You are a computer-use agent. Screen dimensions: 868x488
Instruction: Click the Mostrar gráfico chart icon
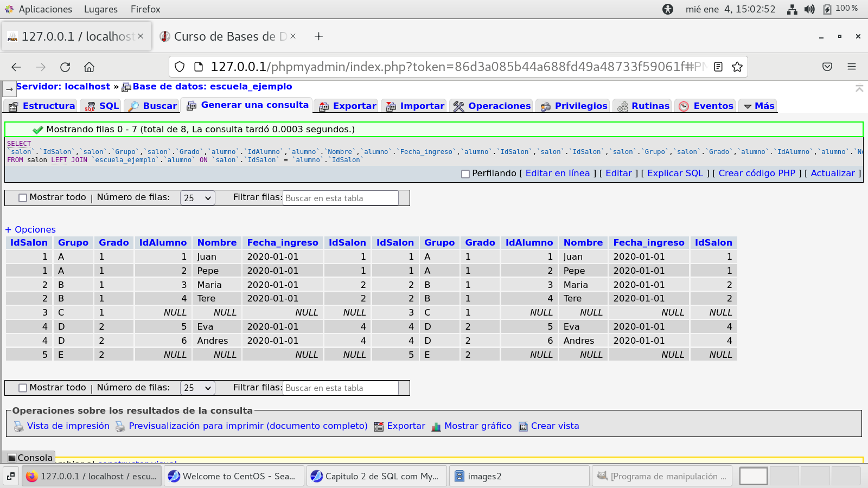coord(436,427)
